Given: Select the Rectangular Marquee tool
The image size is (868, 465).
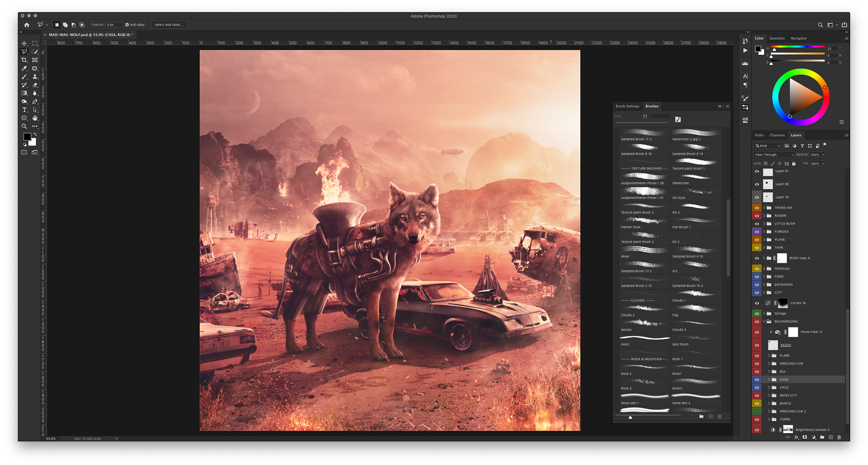Looking at the screenshot, I should tap(35, 43).
